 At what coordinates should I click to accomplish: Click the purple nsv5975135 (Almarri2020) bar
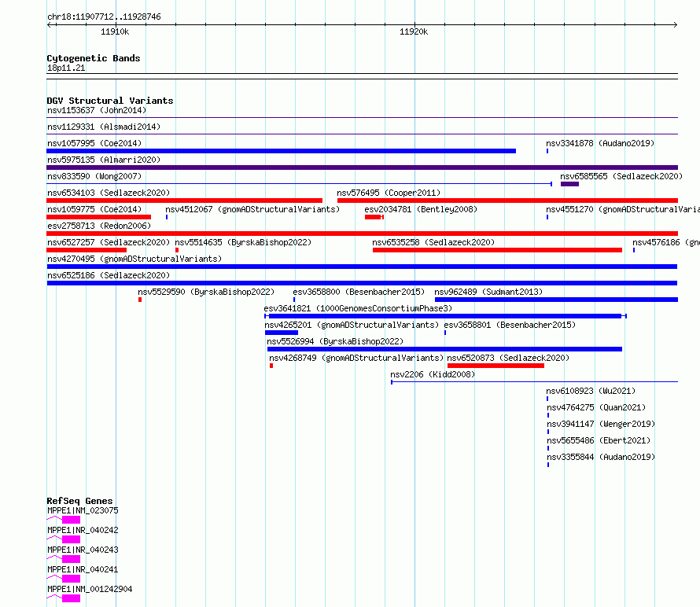(x=362, y=167)
